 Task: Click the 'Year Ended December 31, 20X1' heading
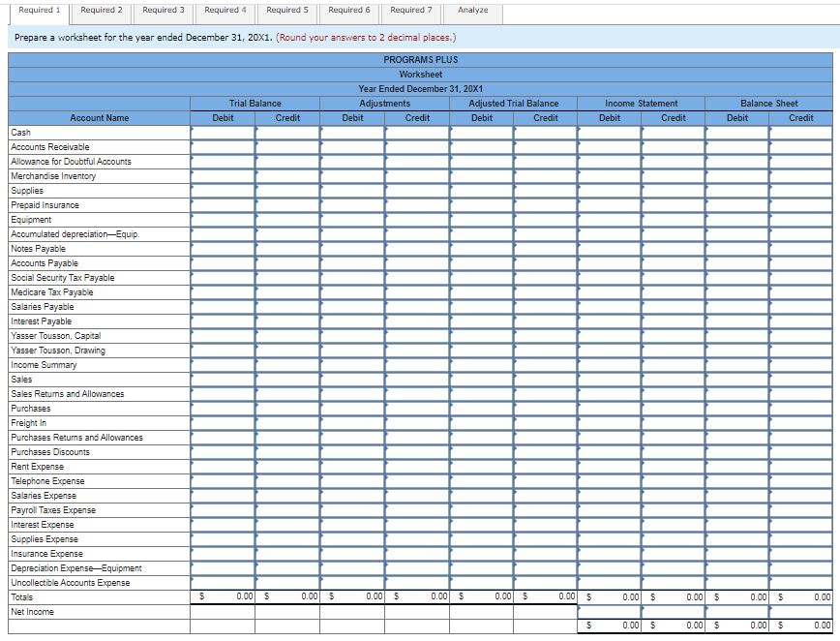[421, 89]
